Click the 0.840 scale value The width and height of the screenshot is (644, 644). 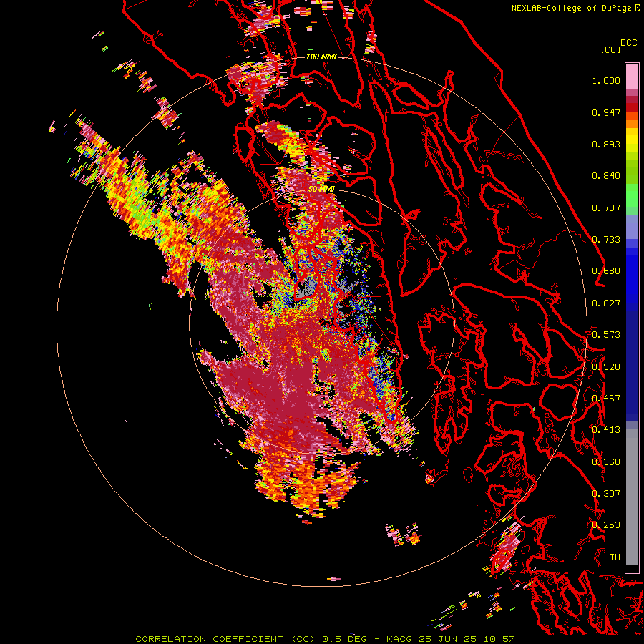[x=606, y=176]
